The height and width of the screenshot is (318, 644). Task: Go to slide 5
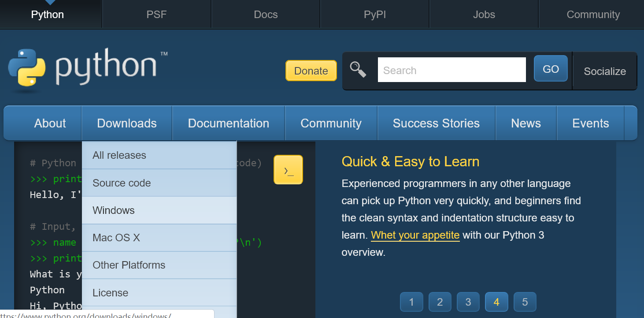(x=525, y=302)
